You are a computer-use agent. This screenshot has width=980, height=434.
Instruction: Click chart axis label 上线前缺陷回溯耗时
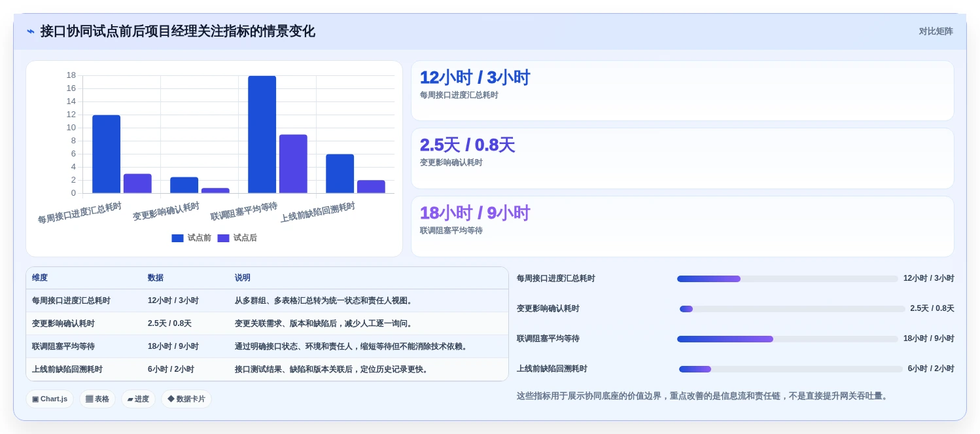tap(318, 212)
